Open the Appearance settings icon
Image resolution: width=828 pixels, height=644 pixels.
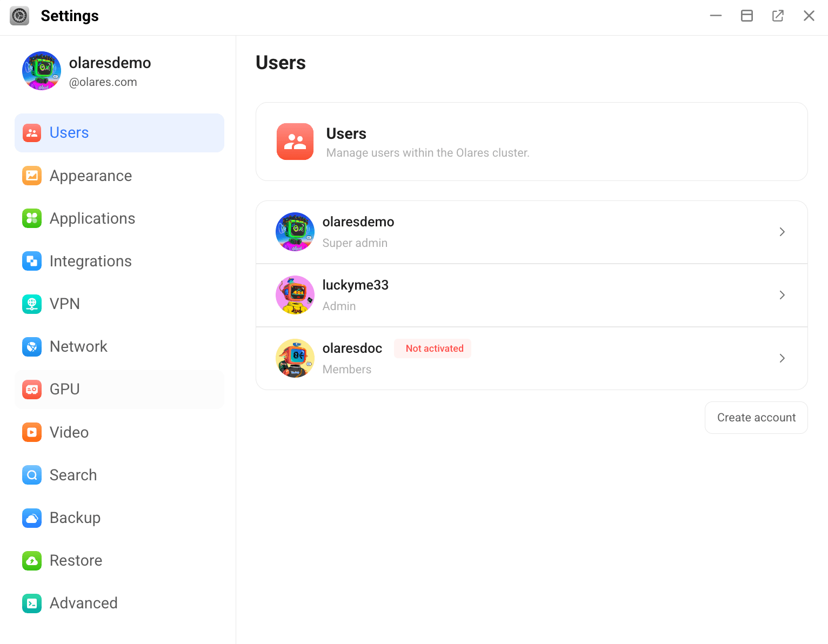click(32, 176)
